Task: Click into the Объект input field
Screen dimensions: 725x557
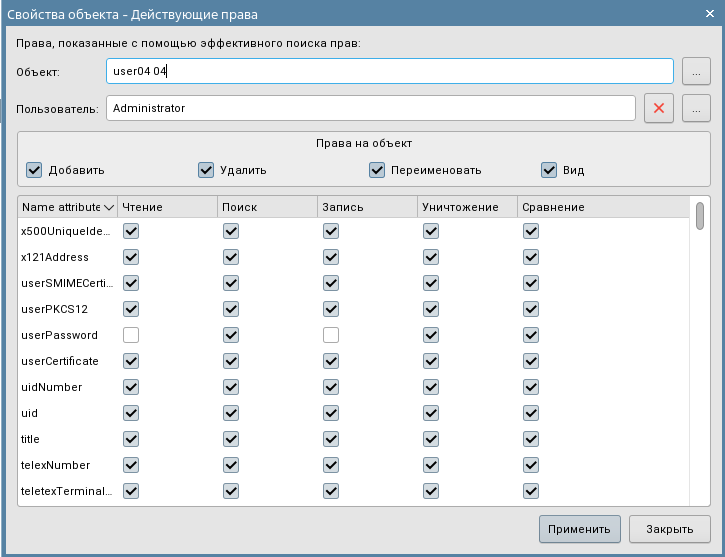Action: [389, 71]
